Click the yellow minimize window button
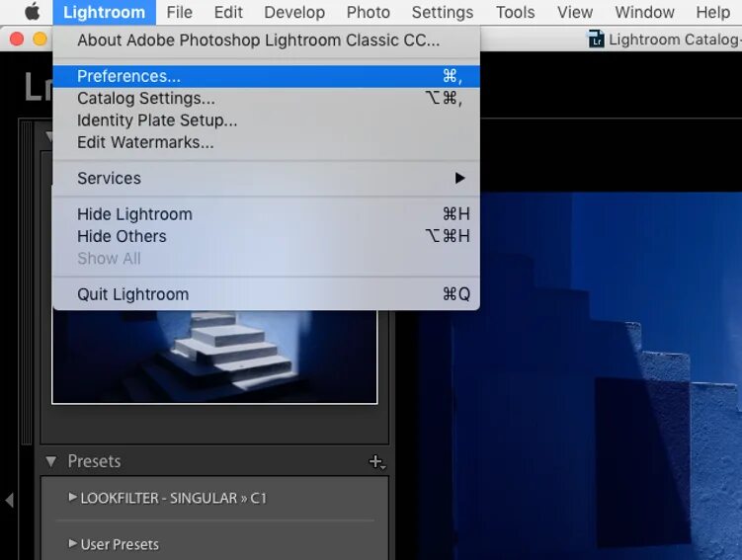The image size is (742, 560). pyautogui.click(x=40, y=39)
